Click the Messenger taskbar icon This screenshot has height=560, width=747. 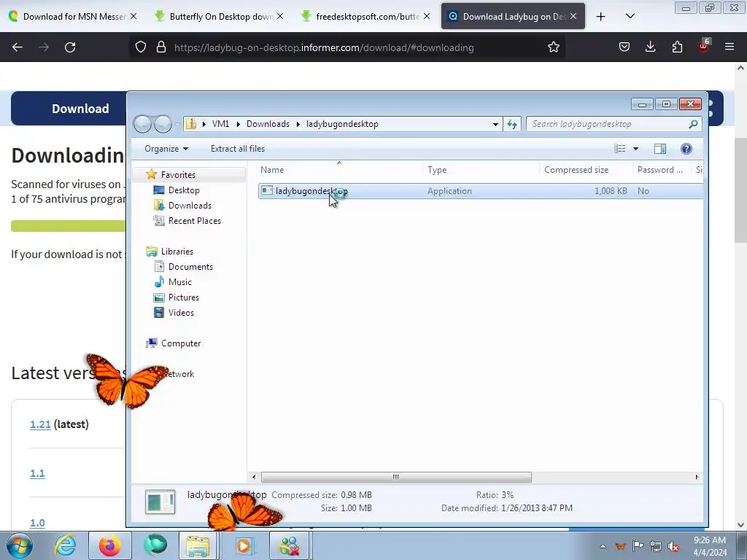coord(290,545)
